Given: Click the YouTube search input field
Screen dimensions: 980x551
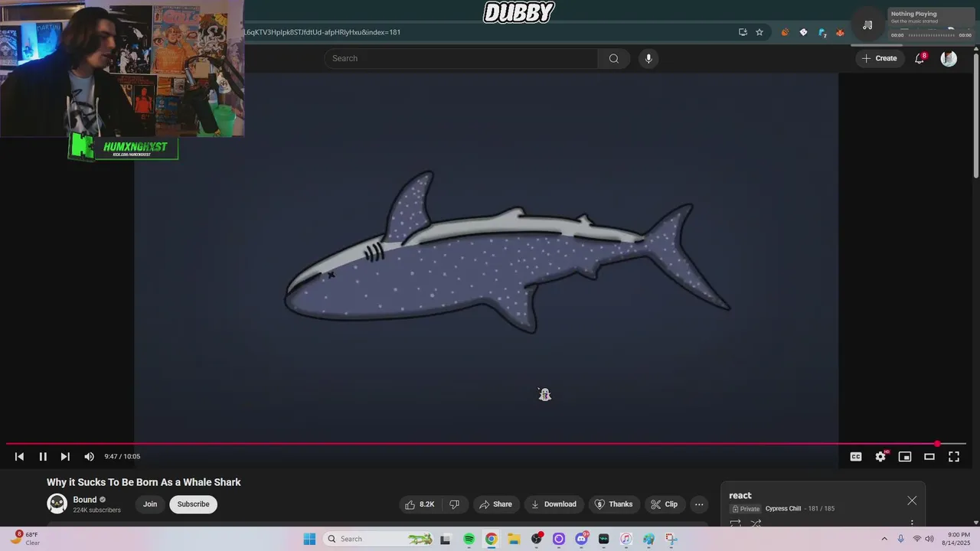Looking at the screenshot, I should (x=461, y=58).
